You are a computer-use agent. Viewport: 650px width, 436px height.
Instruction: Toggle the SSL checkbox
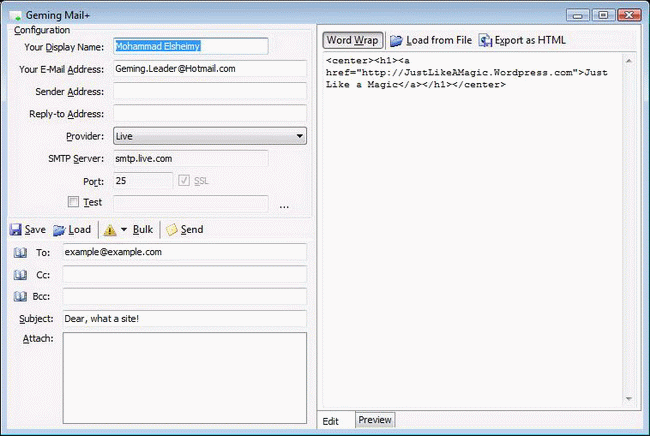[x=183, y=181]
